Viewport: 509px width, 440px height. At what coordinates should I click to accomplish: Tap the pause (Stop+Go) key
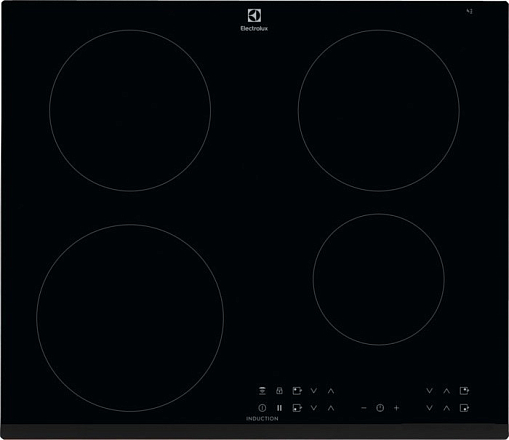click(279, 408)
